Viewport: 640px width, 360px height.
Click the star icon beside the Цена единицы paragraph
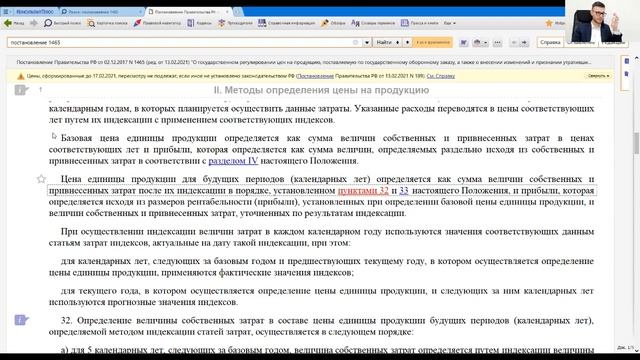pyautogui.click(x=41, y=179)
